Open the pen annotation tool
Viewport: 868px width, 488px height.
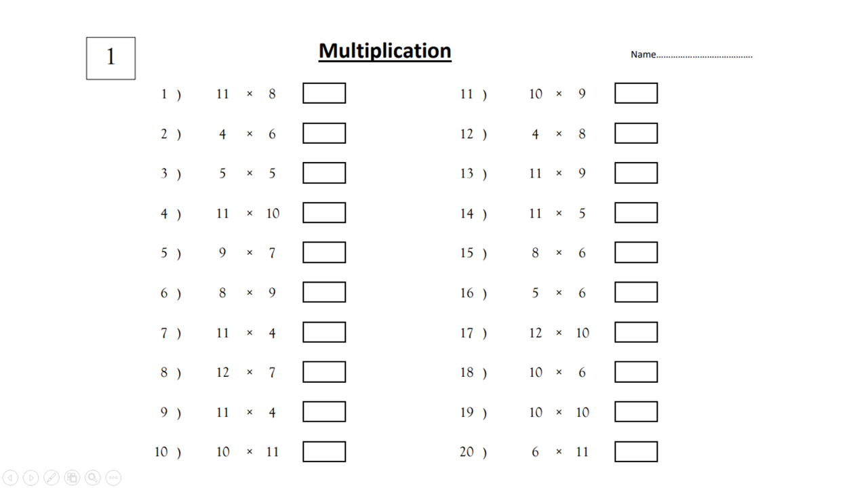coord(51,477)
